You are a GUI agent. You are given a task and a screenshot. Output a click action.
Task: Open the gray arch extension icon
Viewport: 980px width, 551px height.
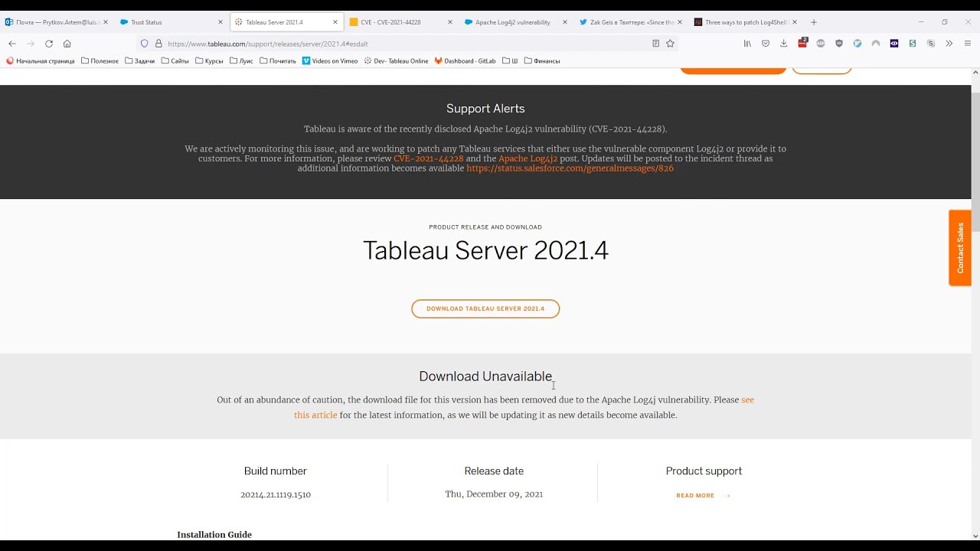click(876, 44)
